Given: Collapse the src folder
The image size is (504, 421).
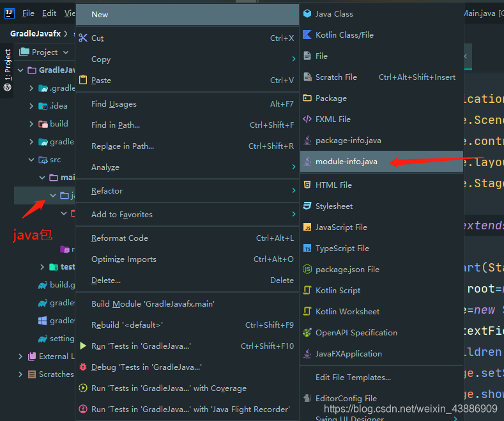Looking at the screenshot, I should (31, 160).
